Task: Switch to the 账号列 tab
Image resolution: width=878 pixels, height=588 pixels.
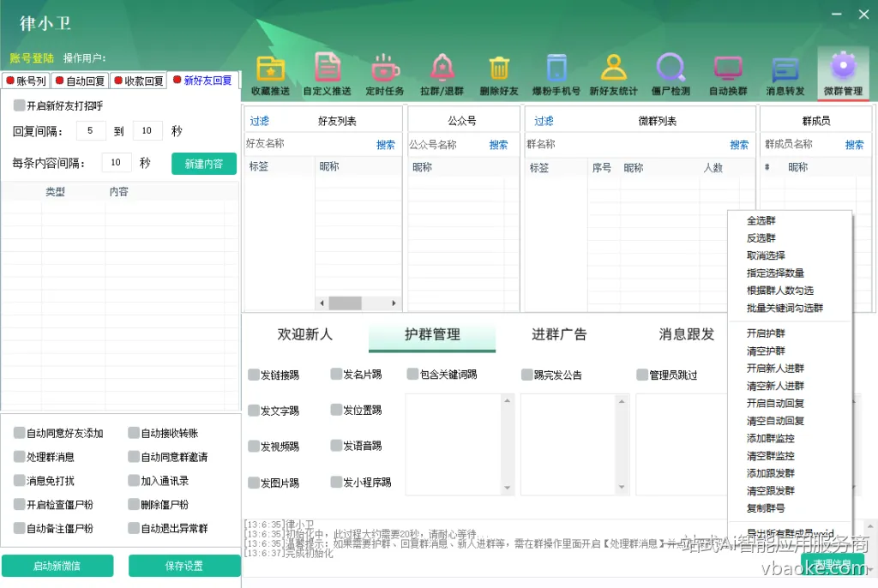Action: tap(26, 81)
